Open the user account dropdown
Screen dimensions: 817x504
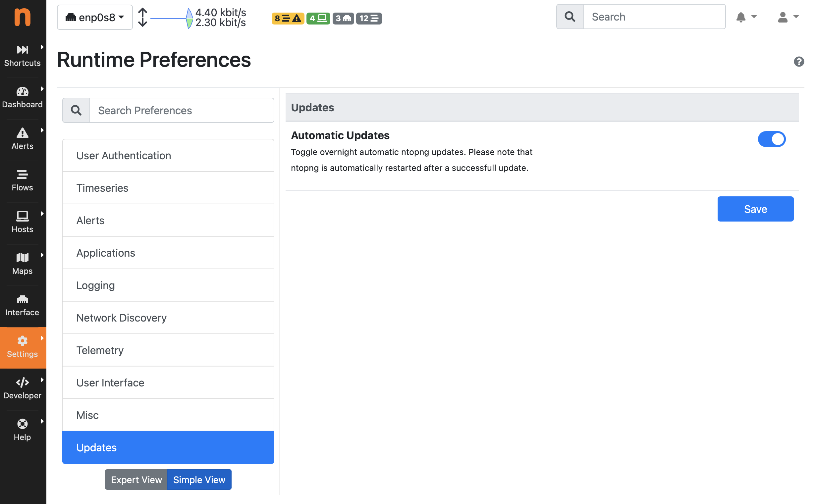(x=788, y=17)
